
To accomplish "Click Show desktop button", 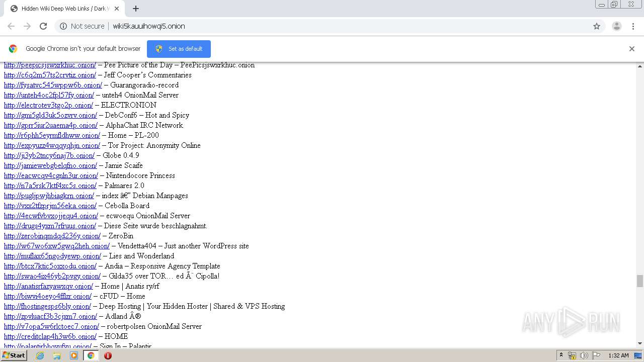I will pos(638,355).
